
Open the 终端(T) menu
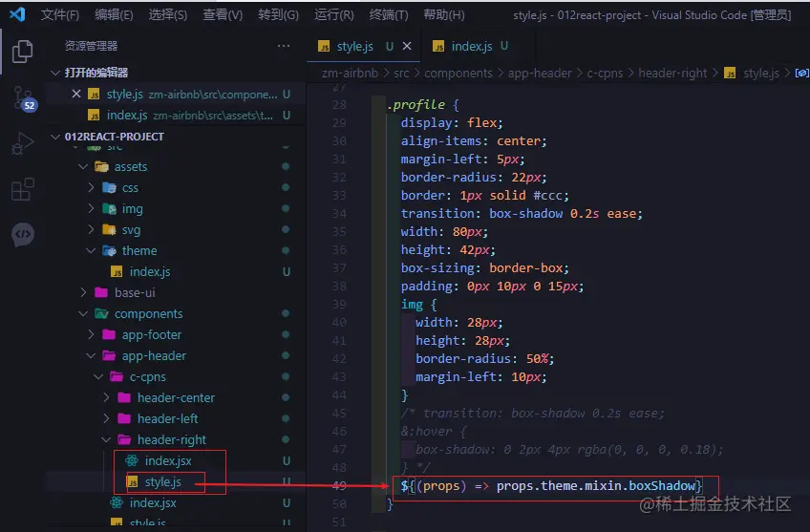[x=389, y=14]
